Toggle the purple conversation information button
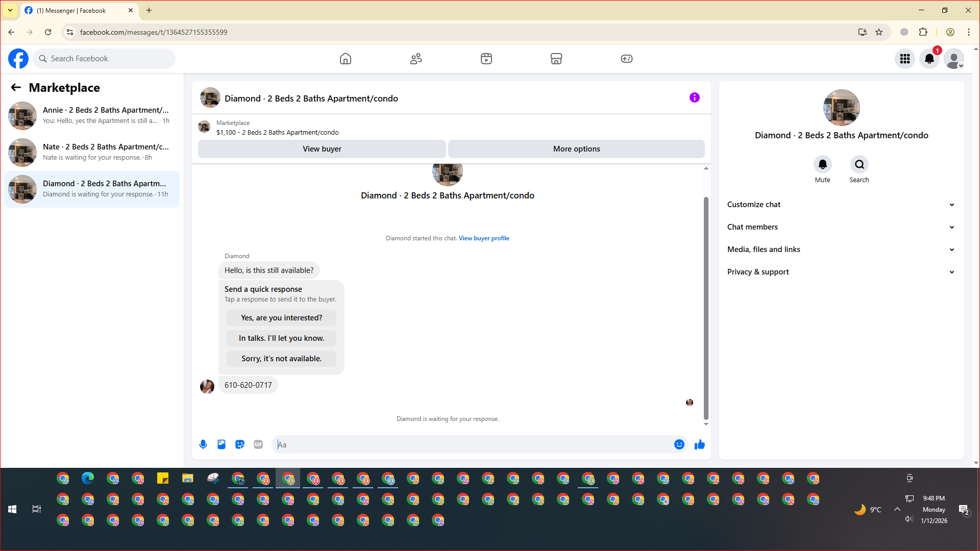The width and height of the screenshot is (980, 551). [x=694, y=97]
